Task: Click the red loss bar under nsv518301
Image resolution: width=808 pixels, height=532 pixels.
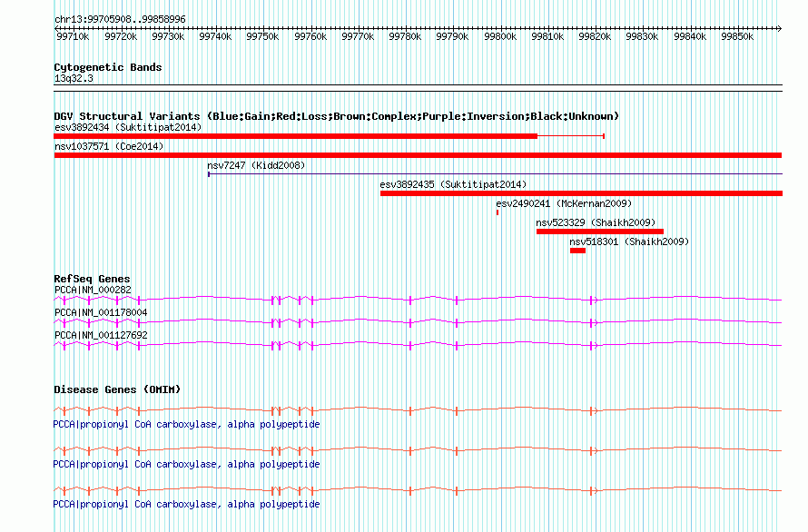Action: pos(577,251)
